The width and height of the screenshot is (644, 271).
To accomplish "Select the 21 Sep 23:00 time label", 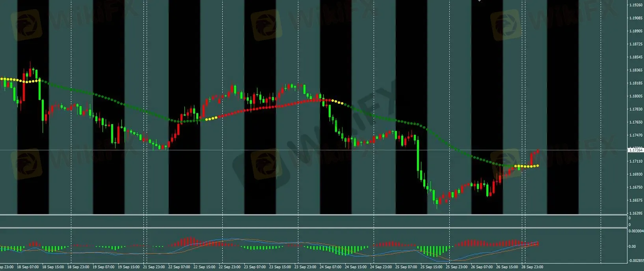I will click(154, 267).
